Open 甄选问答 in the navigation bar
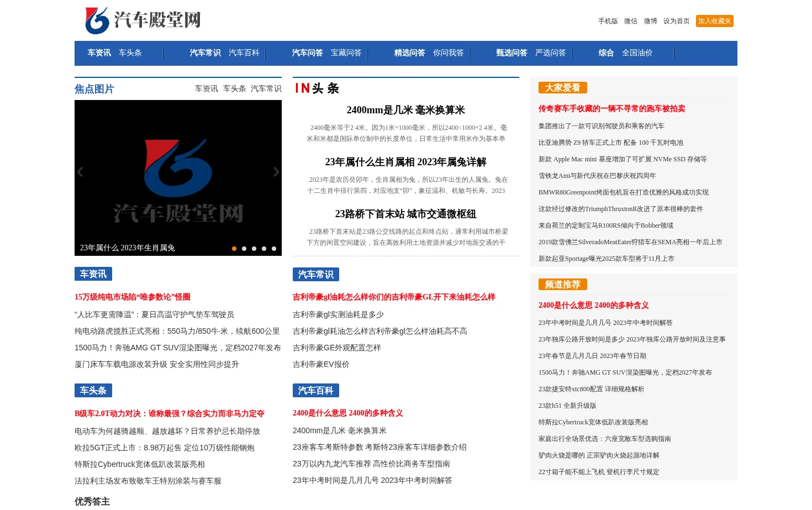This screenshot has height=510, width=812. (512, 53)
